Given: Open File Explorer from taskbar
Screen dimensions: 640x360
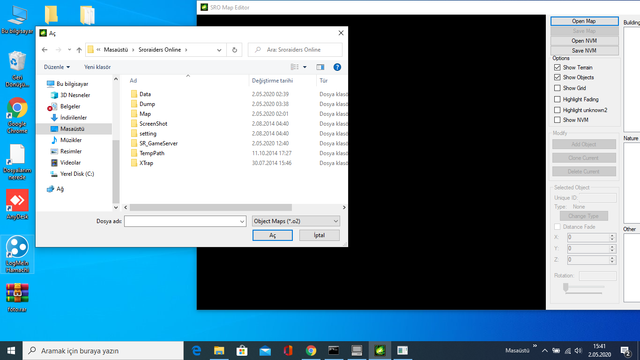Looking at the screenshot, I should (x=219, y=351).
